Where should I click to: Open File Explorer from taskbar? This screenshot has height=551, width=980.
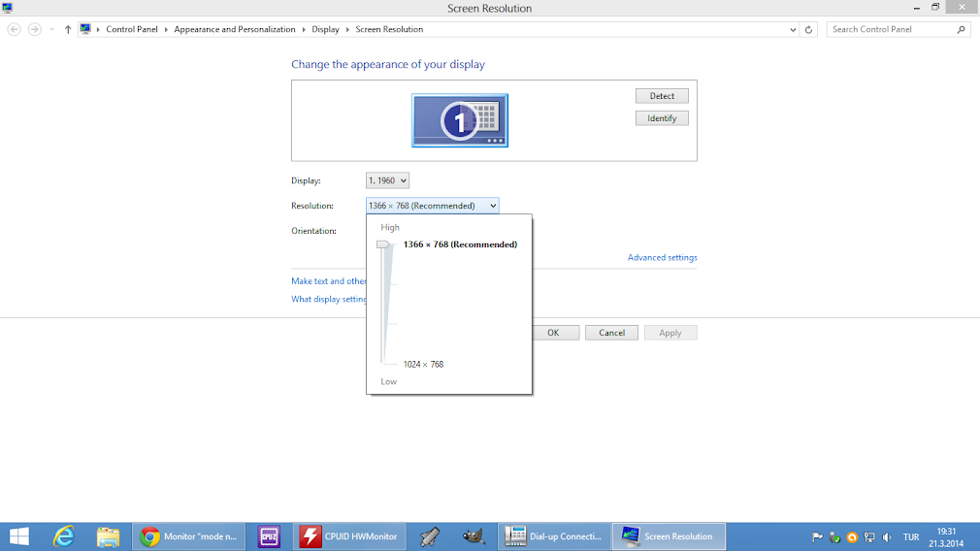click(108, 536)
